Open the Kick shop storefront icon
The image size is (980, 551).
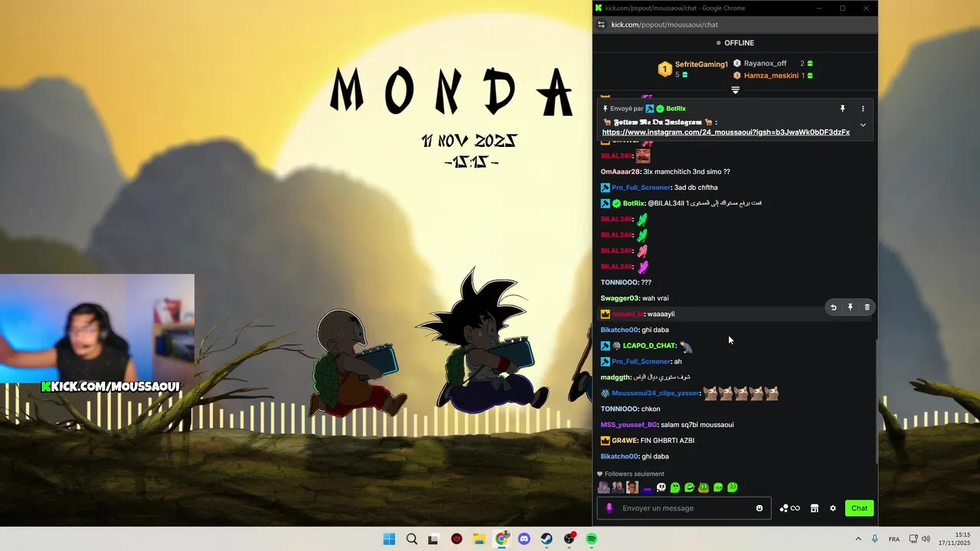(x=815, y=508)
